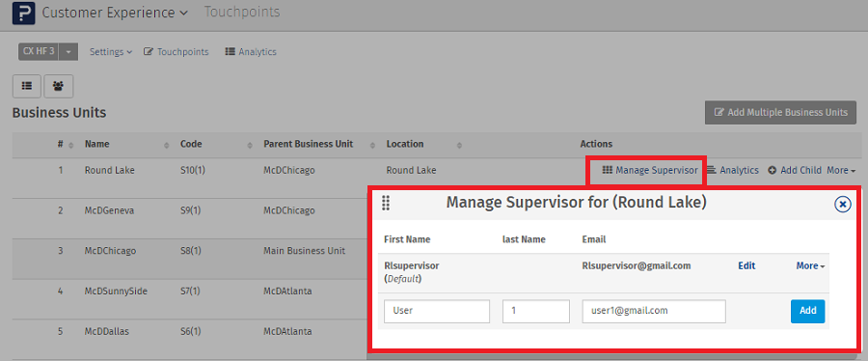Click Edit for Rlsupervisor

pyautogui.click(x=746, y=265)
